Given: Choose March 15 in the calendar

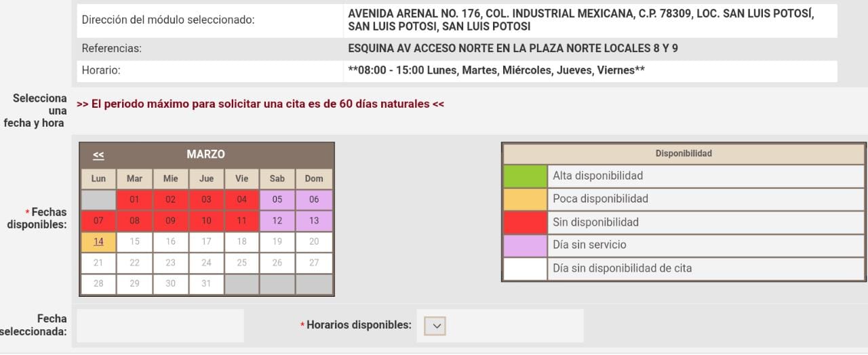Looking at the screenshot, I should click(x=134, y=242).
